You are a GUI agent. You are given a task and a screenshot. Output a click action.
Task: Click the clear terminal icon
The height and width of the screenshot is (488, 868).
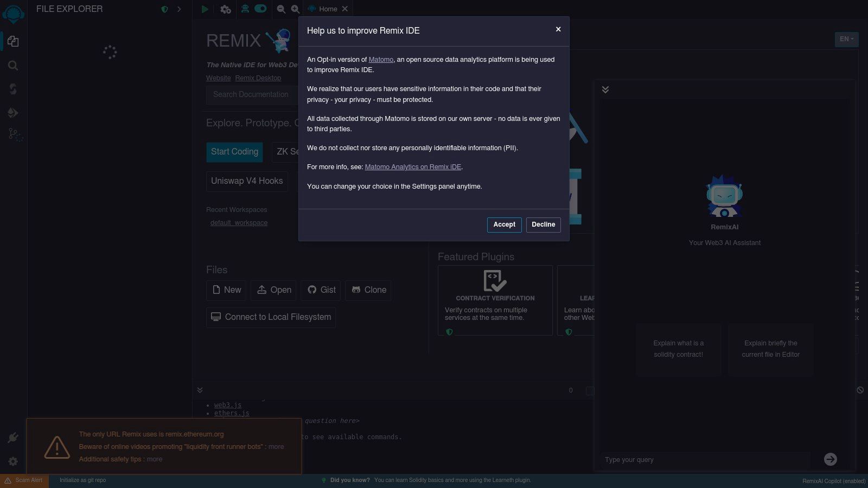[x=860, y=390]
